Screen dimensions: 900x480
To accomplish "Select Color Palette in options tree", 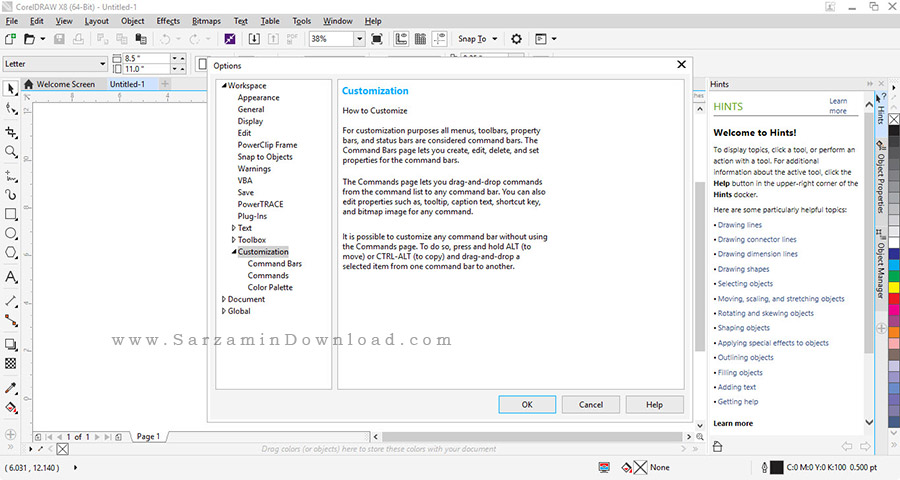I will click(x=270, y=287).
